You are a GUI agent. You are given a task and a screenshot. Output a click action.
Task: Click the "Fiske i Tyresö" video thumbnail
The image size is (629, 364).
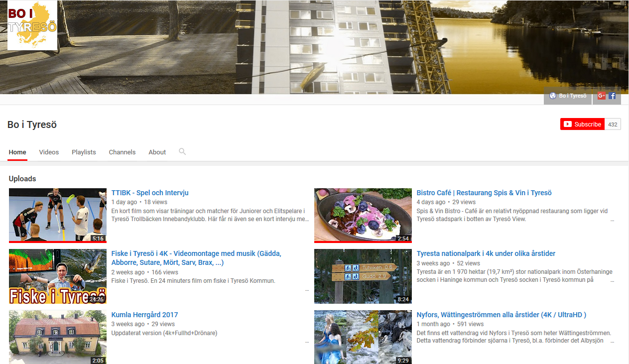tap(57, 276)
